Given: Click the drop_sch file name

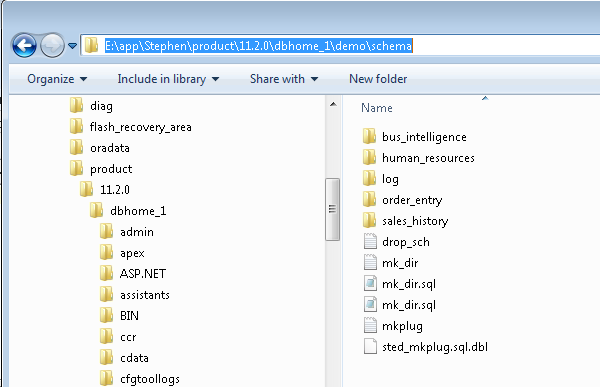Looking at the screenshot, I should [x=406, y=242].
